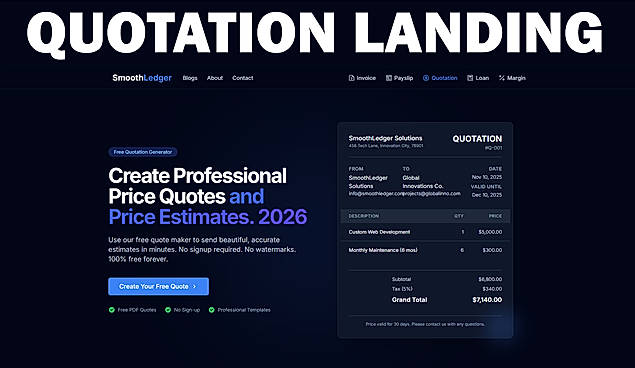Viewport: 635px width, 368px height.
Task: Click the Payslip icon in navbar
Action: pos(389,78)
